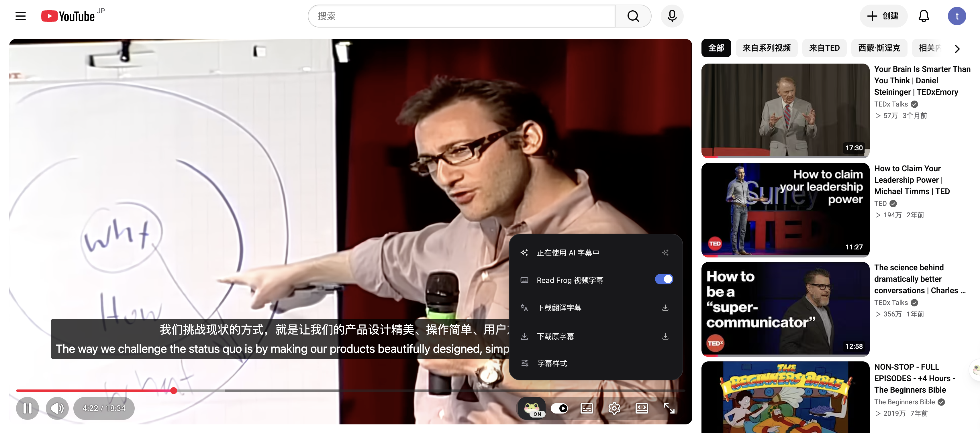Focus the 搜索 search field
This screenshot has height=433, width=980.
[461, 16]
